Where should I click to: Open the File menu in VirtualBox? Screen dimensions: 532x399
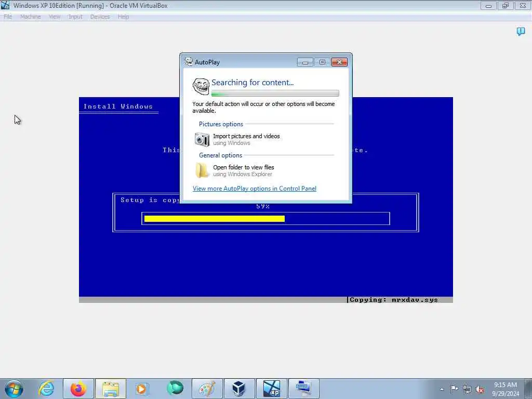(7, 17)
